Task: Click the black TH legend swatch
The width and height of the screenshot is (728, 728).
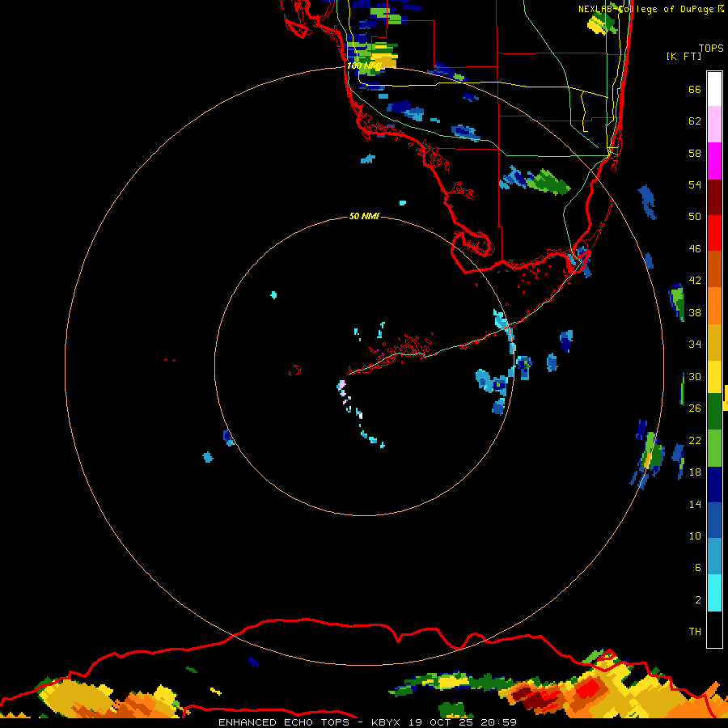Action: click(x=714, y=629)
